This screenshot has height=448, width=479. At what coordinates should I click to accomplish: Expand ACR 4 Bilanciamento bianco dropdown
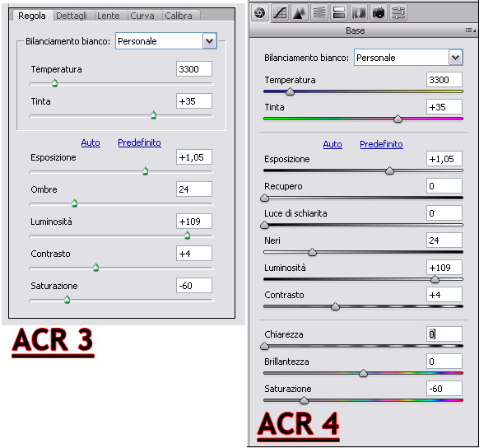455,58
